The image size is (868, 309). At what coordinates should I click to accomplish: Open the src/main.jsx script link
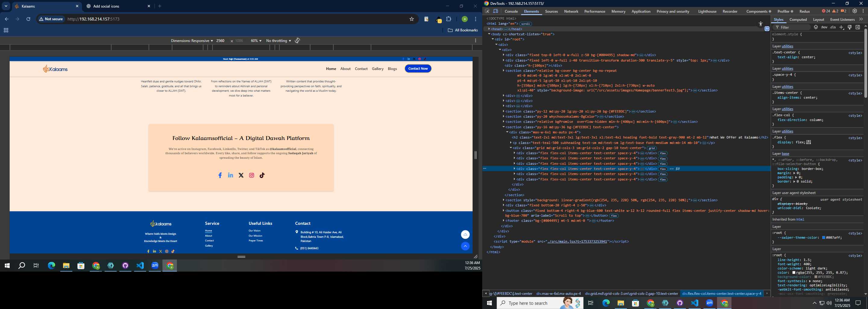click(577, 241)
